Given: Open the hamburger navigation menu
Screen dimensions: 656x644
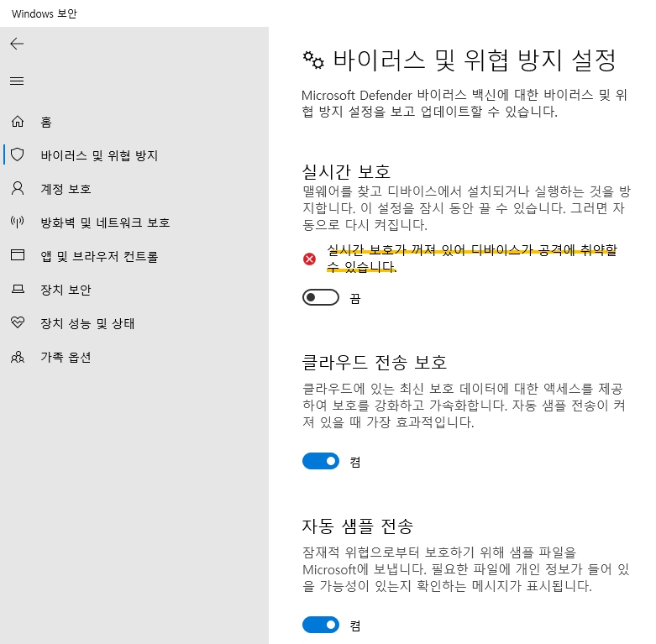Looking at the screenshot, I should 17,81.
